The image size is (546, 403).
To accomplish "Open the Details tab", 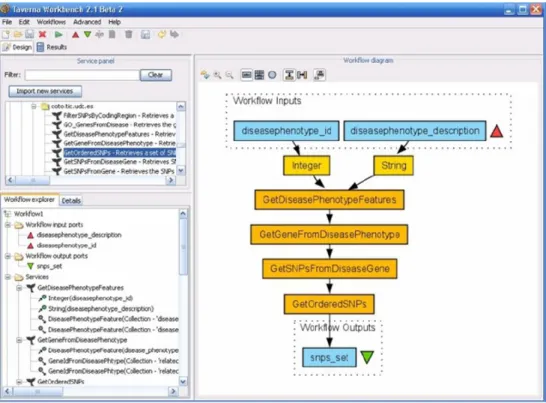I will 71,200.
